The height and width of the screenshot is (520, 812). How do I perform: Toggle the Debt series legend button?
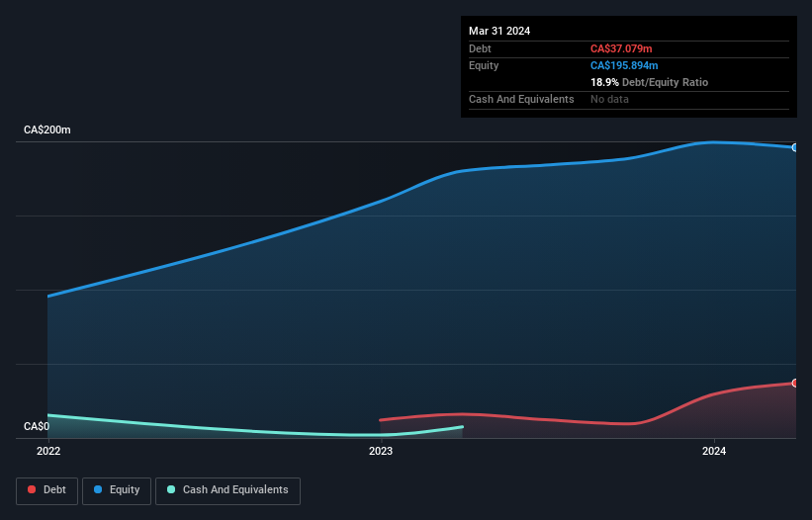point(47,490)
